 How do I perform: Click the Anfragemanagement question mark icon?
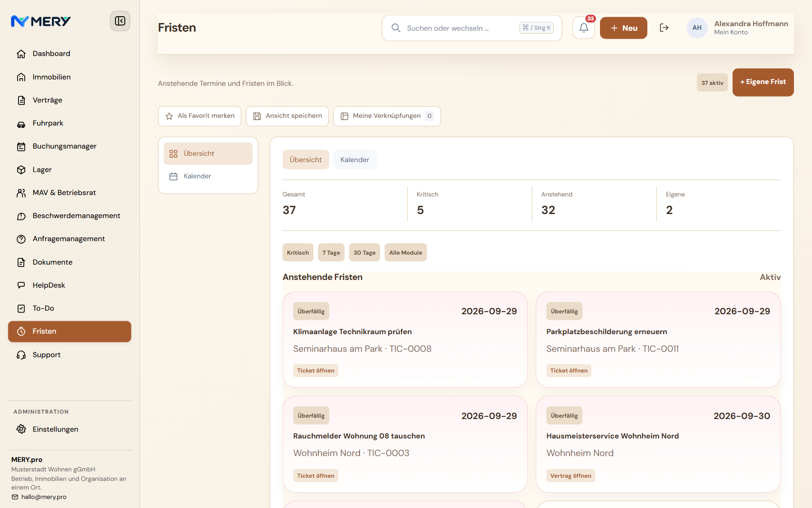pos(21,239)
